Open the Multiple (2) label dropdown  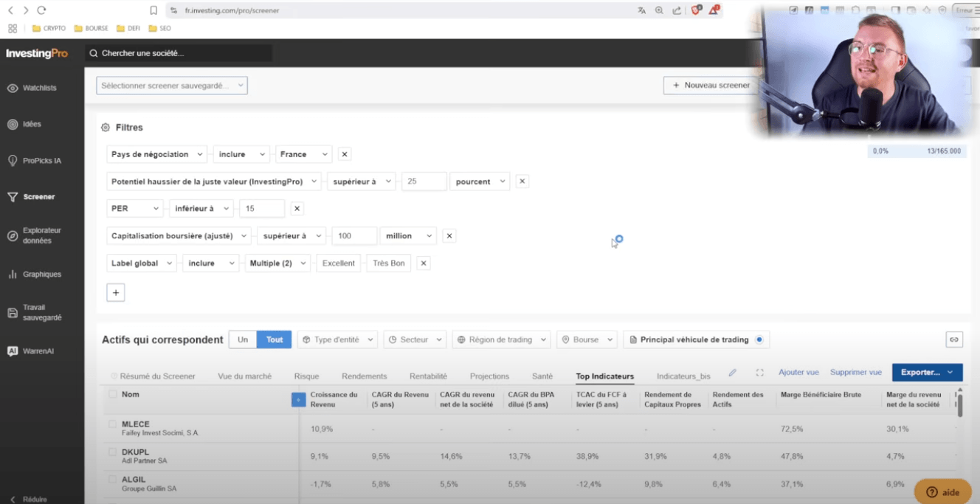click(277, 263)
